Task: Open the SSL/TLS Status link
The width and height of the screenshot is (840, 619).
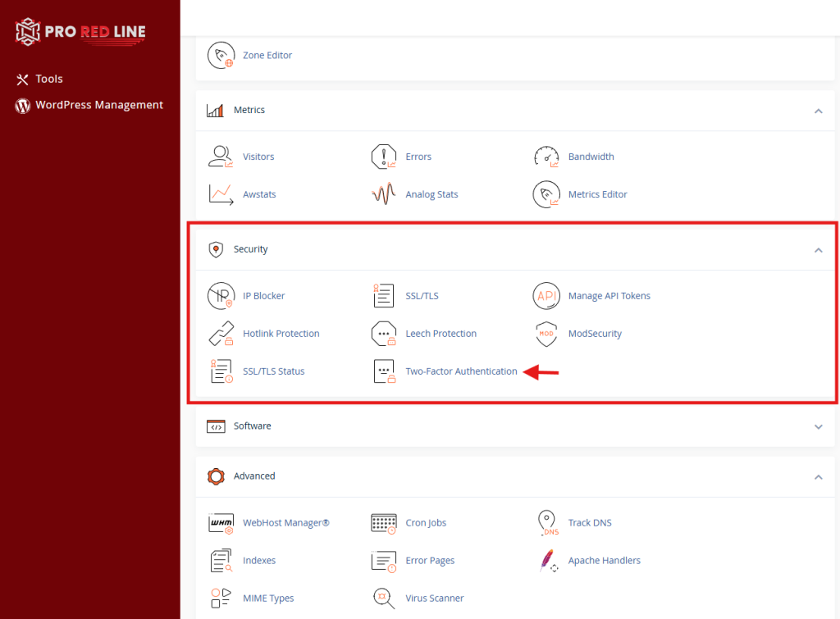Action: (273, 371)
